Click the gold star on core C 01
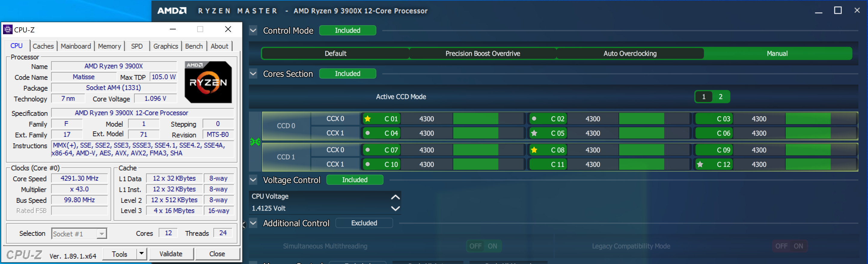The image size is (868, 264). pos(368,119)
